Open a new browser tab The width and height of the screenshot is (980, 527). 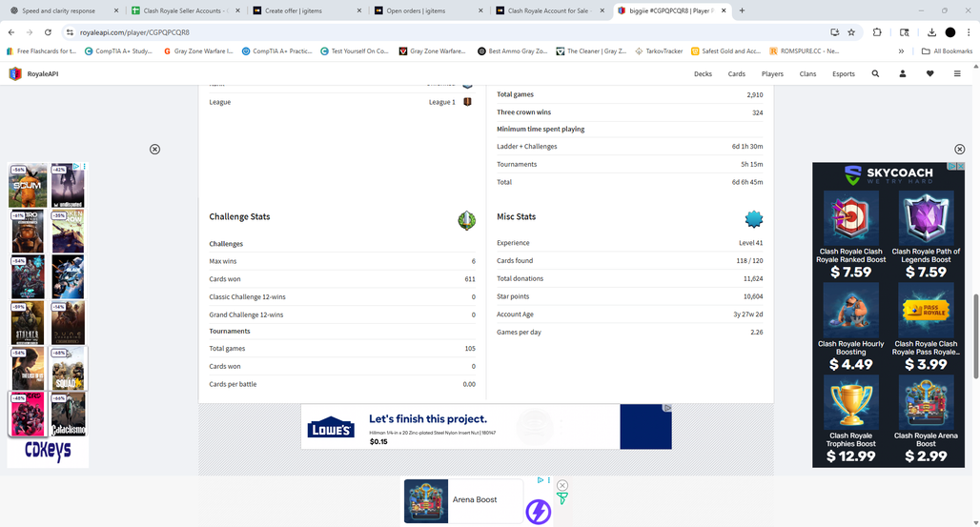pyautogui.click(x=742, y=10)
